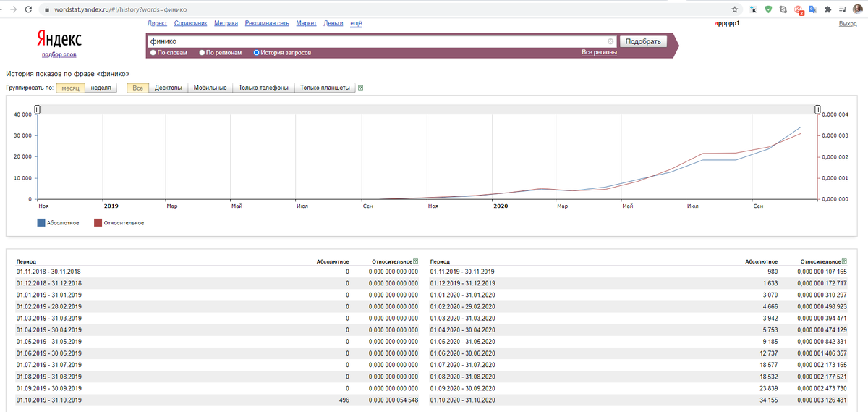Open the Маркет link
The height and width of the screenshot is (412, 868).
307,23
